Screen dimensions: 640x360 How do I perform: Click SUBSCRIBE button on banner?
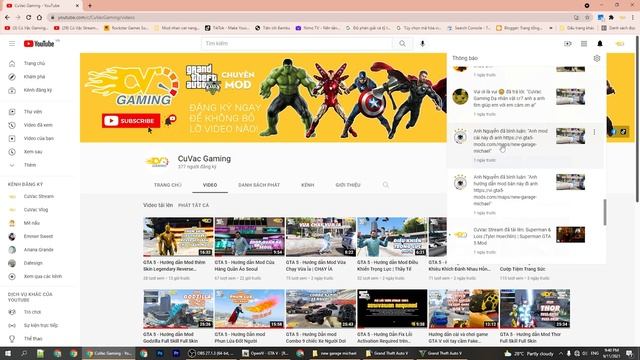pos(131,121)
